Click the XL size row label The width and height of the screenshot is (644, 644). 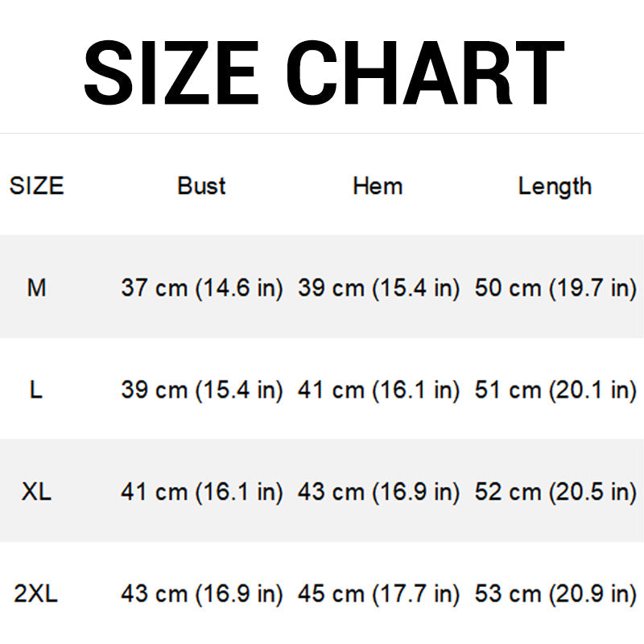(x=36, y=491)
